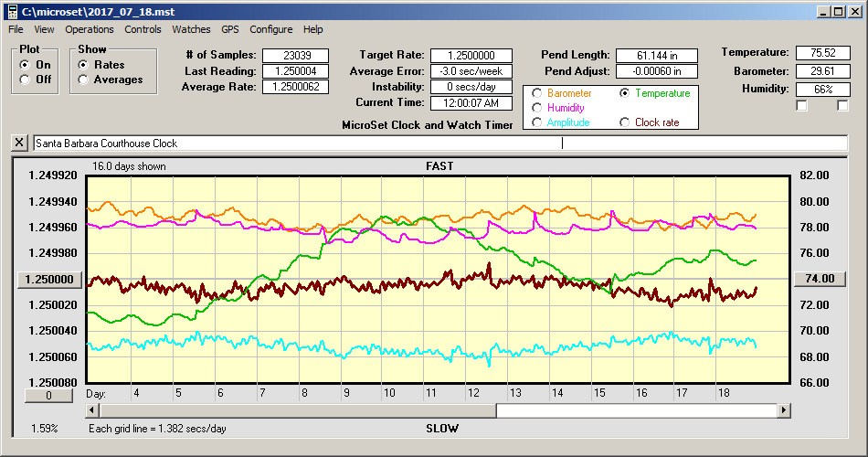Image resolution: width=868 pixels, height=457 pixels.
Task: Click the Current Time field
Action: (x=471, y=102)
